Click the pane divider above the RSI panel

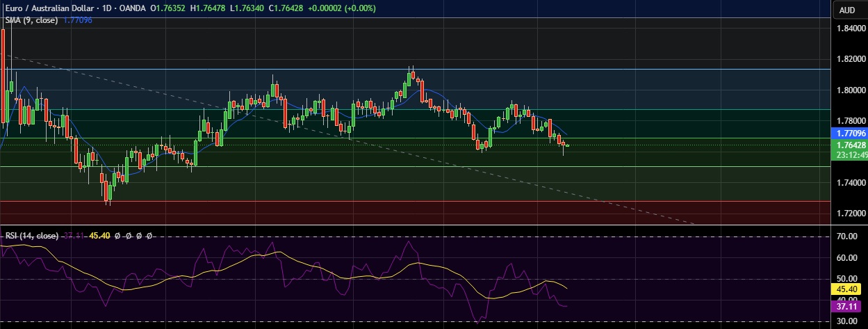tap(417, 225)
